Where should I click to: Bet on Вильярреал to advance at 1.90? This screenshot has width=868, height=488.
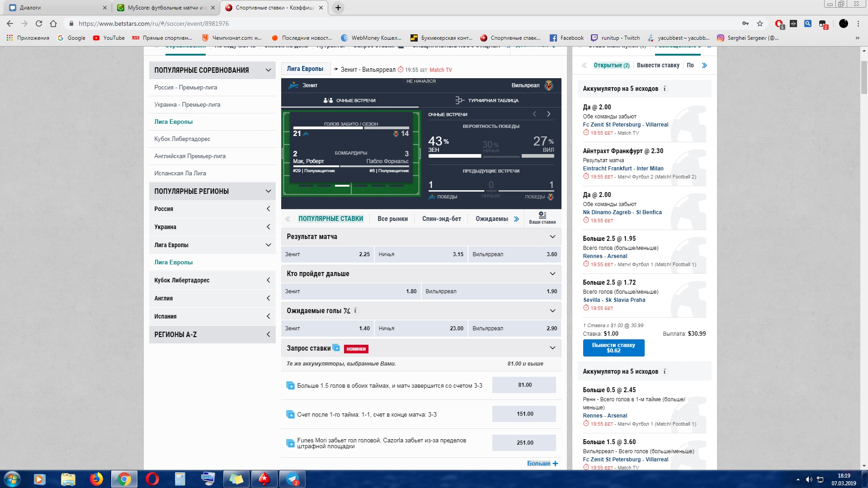(491, 291)
